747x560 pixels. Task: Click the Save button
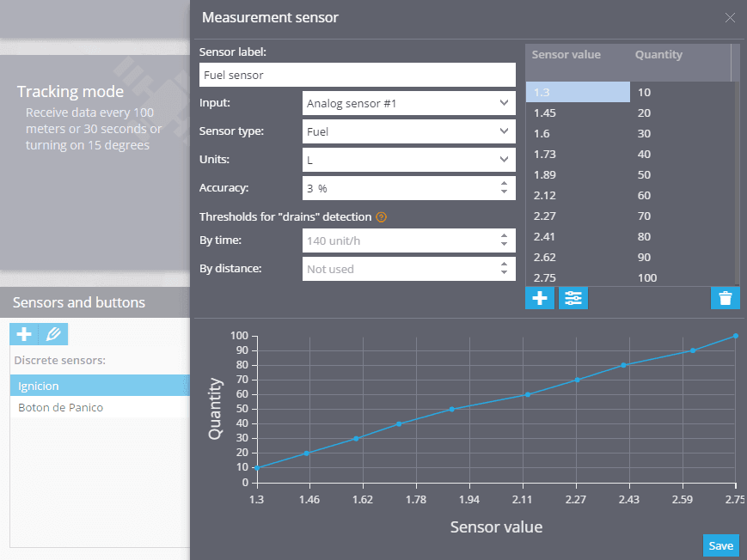pos(720,545)
